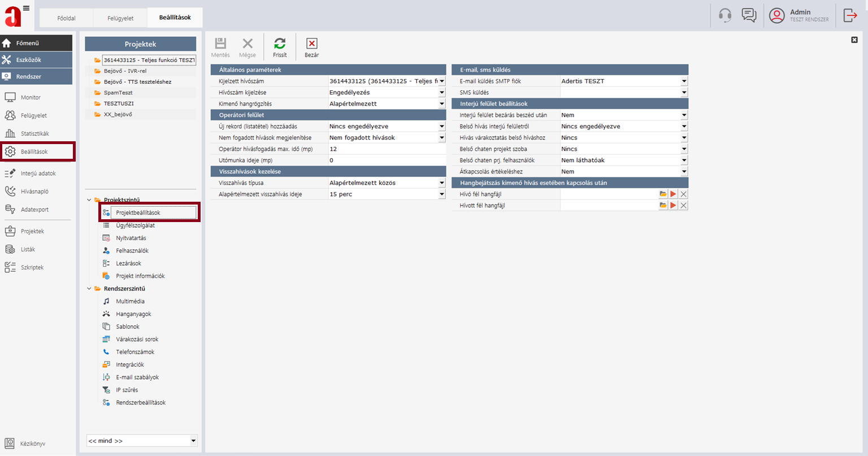Collapse the Projektszintű tree group
Screen dimensions: 868x456
(89, 200)
